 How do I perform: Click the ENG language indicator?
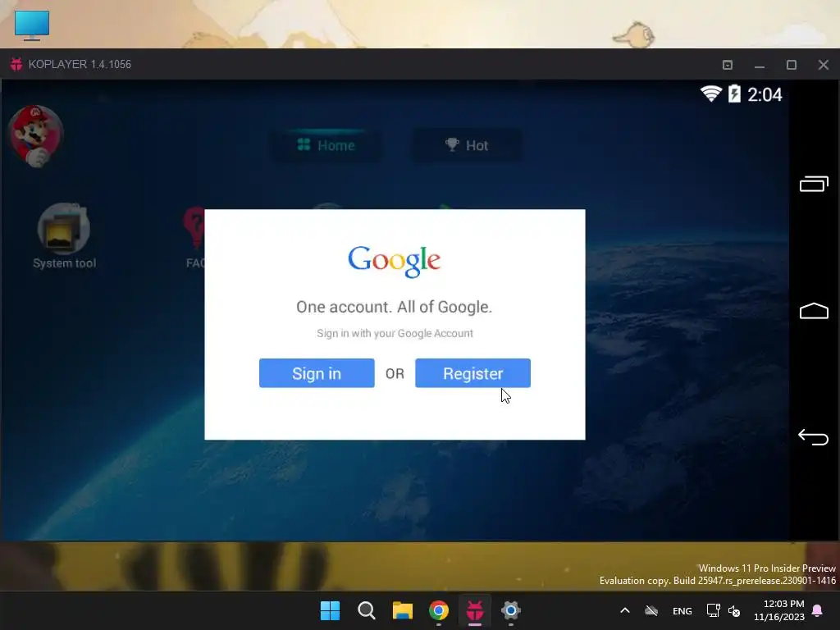682,611
